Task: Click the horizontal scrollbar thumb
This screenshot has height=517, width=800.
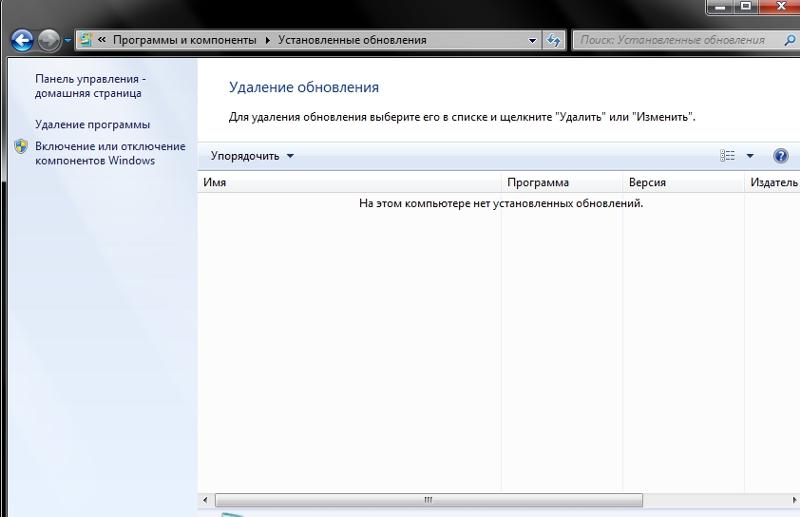Action: (429, 500)
